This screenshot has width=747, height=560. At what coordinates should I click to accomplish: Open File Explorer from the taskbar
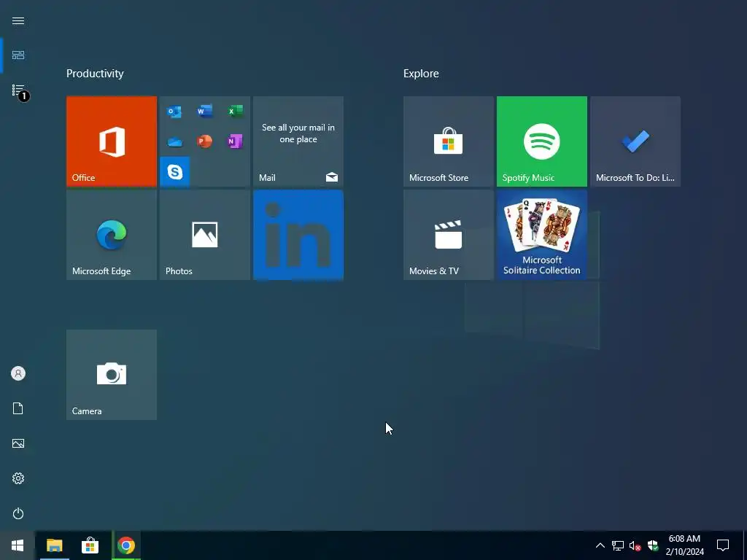pyautogui.click(x=54, y=545)
